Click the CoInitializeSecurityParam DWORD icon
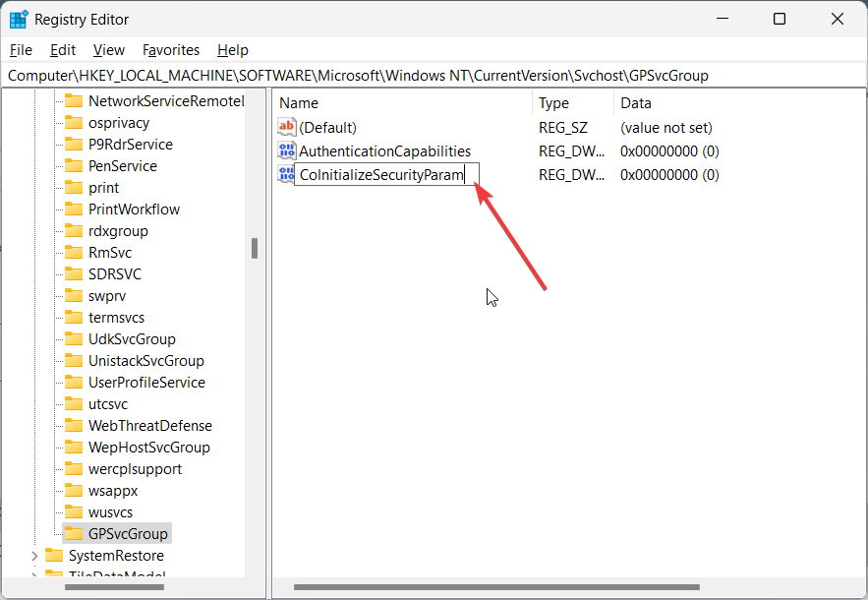Viewport: 868px width, 600px height. [x=286, y=174]
